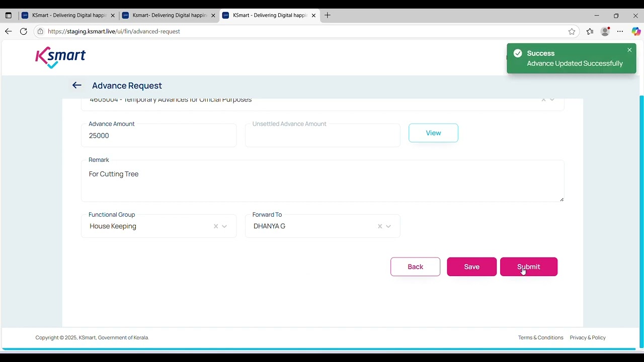The height and width of the screenshot is (362, 644).
Task: Close the first KSmart tab
Action: [x=113, y=16]
